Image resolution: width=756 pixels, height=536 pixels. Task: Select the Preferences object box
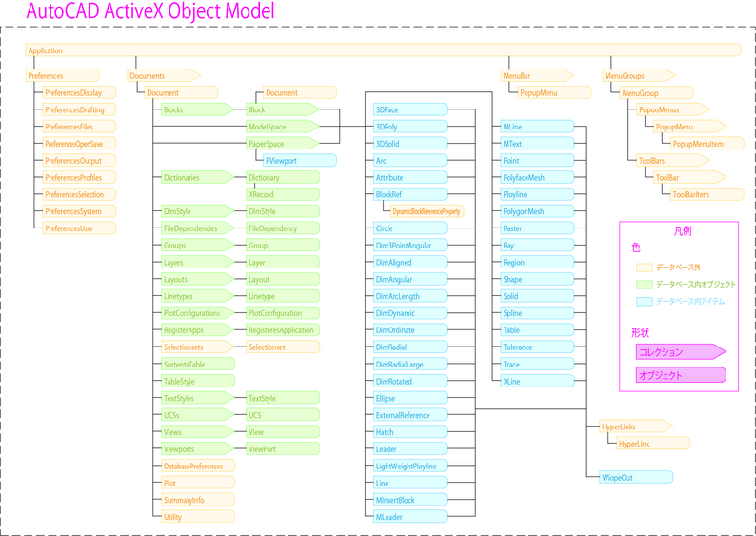(x=62, y=75)
